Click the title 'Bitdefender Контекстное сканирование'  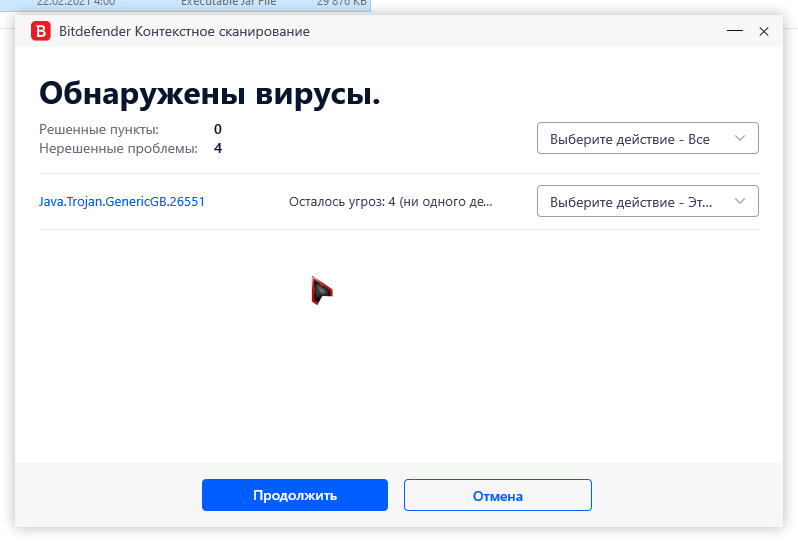(184, 32)
